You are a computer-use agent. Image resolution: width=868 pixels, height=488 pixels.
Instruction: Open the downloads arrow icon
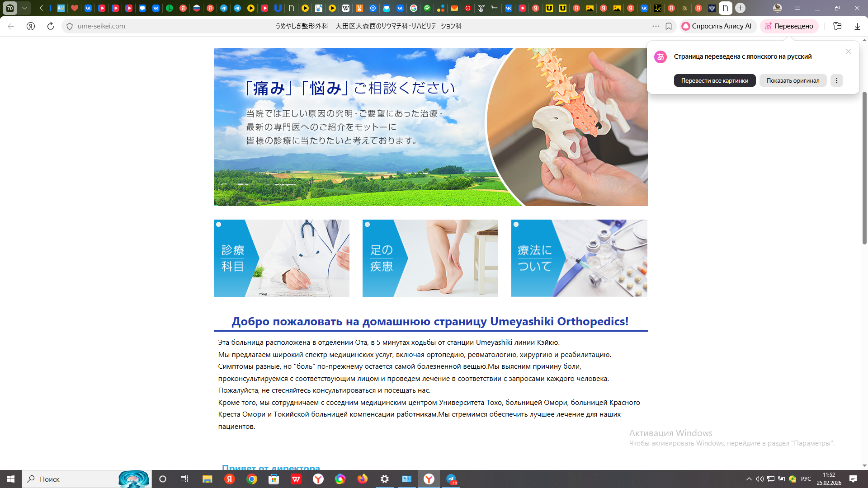click(857, 26)
